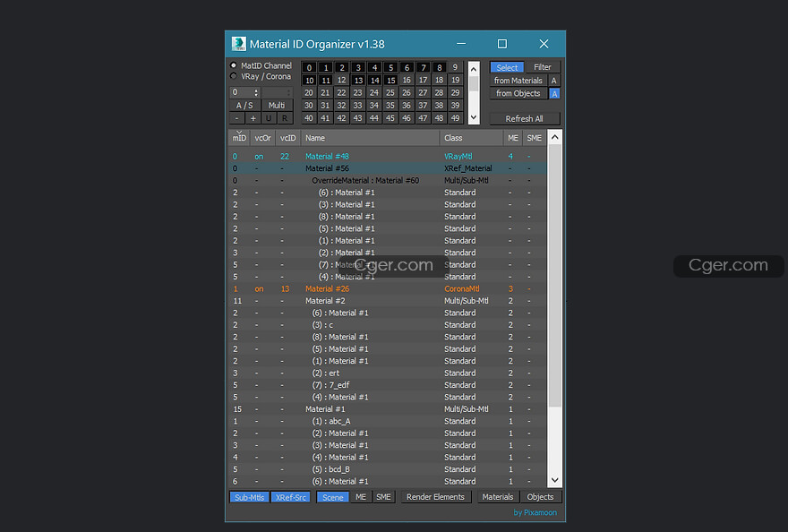788x532 pixels.
Task: Sort by the vcOr column header
Action: (262, 138)
